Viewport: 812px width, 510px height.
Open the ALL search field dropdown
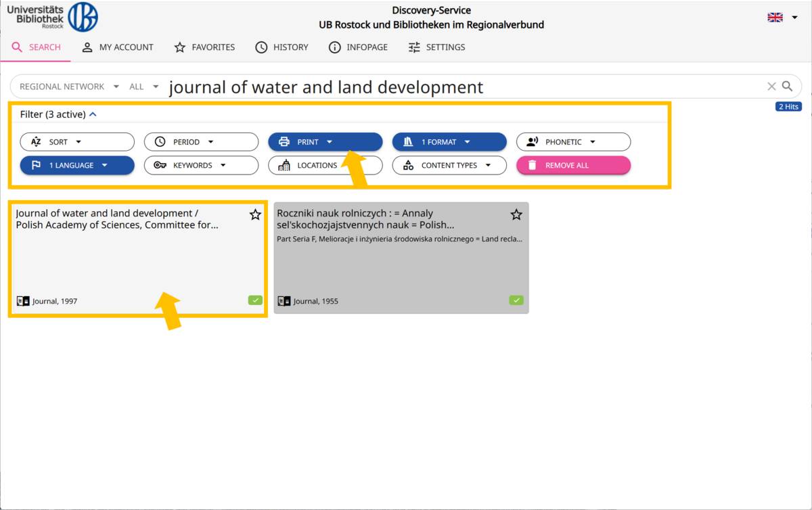click(x=143, y=87)
